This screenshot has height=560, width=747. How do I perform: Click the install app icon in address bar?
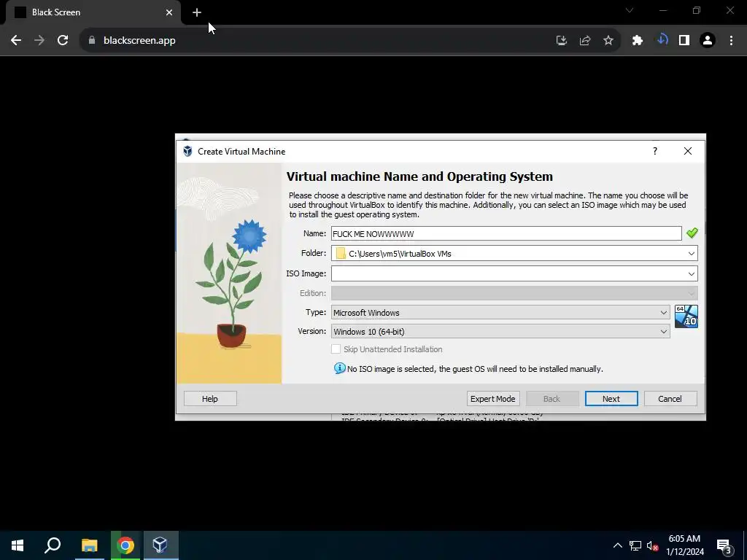562,41
